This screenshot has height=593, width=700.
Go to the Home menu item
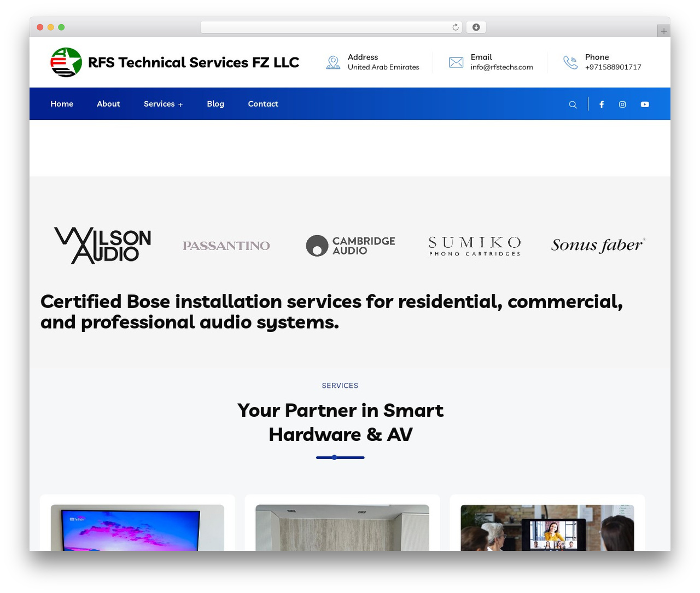point(62,104)
